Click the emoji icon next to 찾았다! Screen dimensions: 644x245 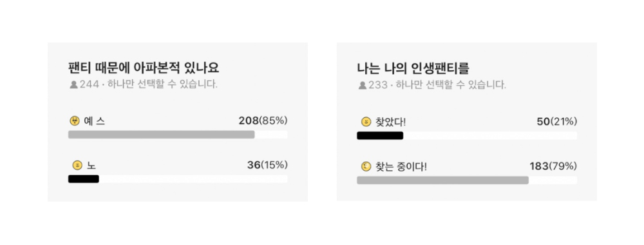366,122
